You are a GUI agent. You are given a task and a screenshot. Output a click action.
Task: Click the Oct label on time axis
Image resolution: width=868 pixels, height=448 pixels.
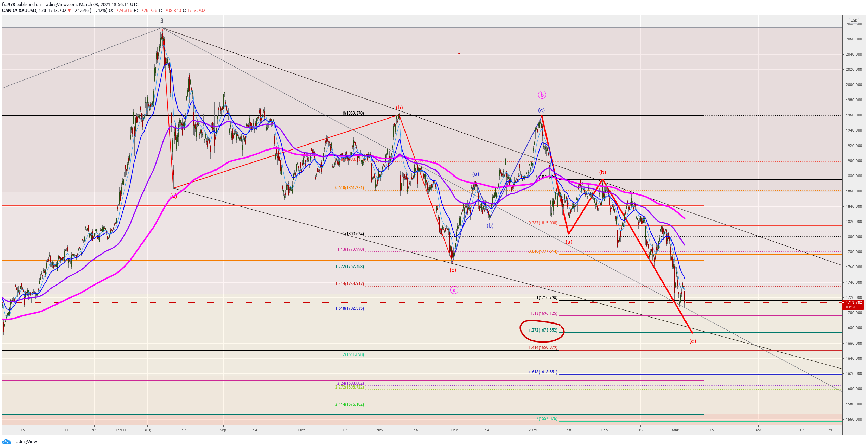pos(301,430)
